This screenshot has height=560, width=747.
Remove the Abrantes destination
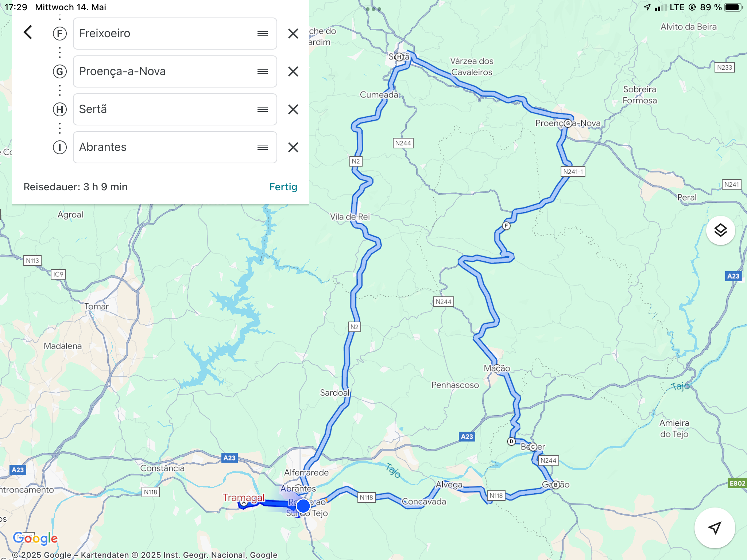pyautogui.click(x=293, y=147)
